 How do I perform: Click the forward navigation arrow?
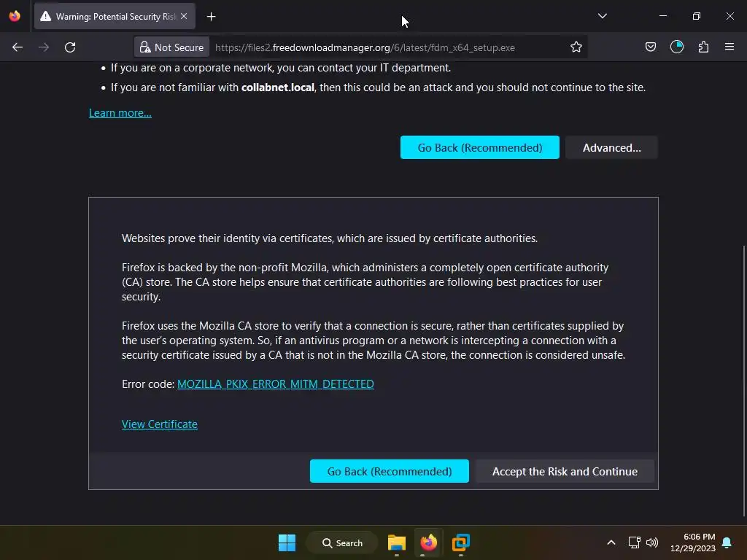(x=44, y=47)
